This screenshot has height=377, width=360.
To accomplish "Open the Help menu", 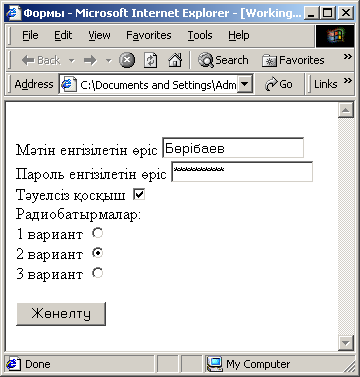I will coord(239,35).
